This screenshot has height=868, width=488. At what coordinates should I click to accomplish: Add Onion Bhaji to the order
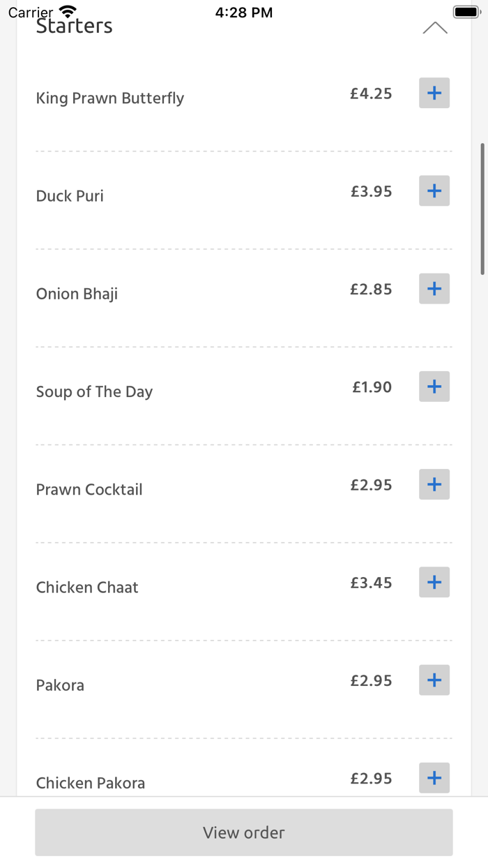434,288
